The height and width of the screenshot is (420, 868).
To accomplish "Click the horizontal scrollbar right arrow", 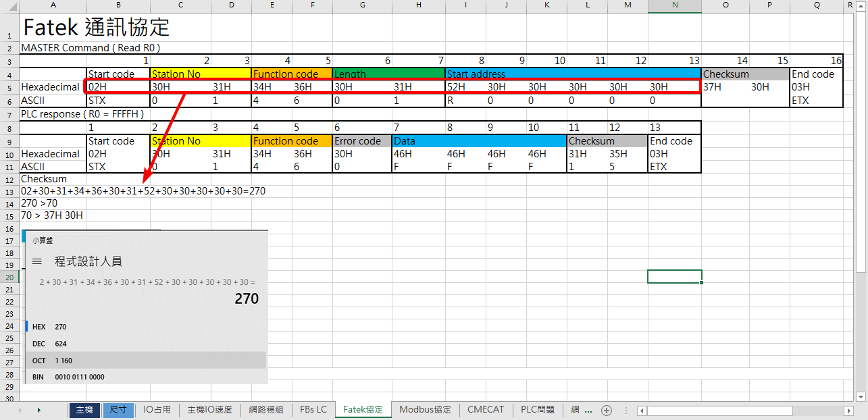I will click(848, 410).
